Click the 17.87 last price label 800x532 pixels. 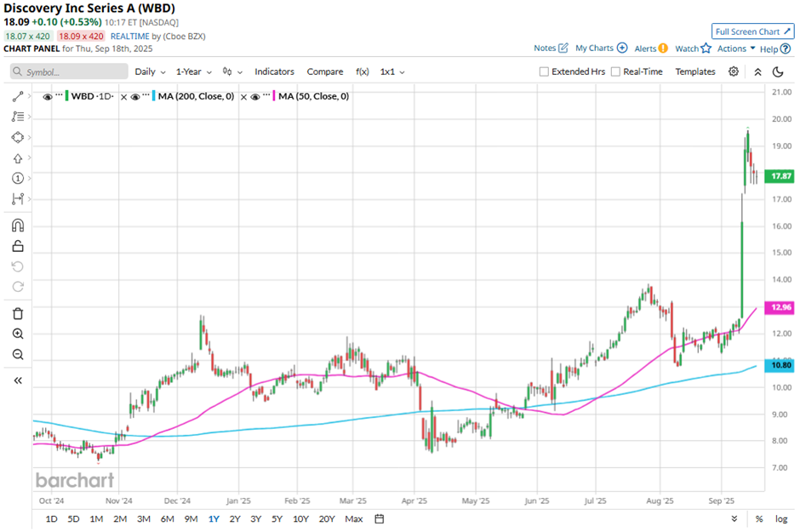pyautogui.click(x=780, y=176)
